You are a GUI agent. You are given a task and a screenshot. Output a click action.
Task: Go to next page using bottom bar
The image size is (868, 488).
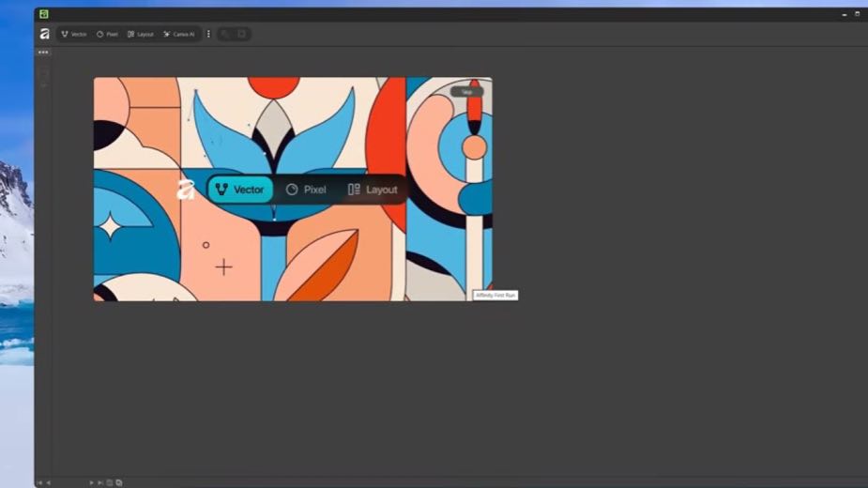[x=91, y=482]
